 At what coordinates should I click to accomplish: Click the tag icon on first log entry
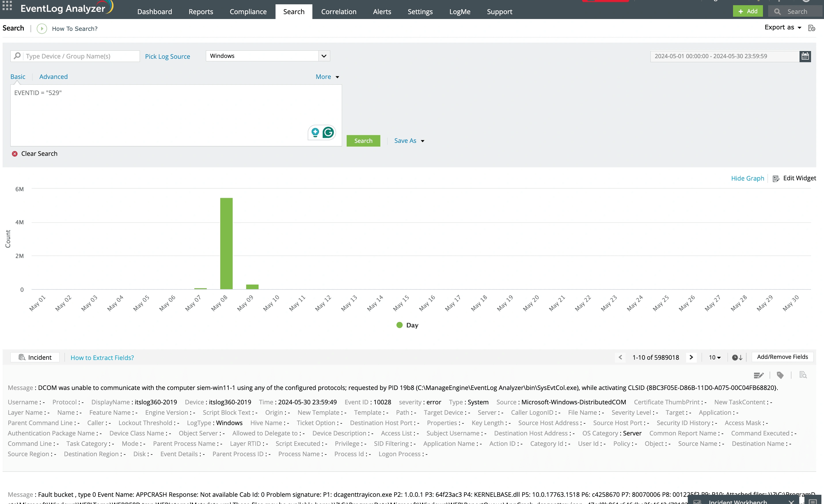(x=780, y=375)
